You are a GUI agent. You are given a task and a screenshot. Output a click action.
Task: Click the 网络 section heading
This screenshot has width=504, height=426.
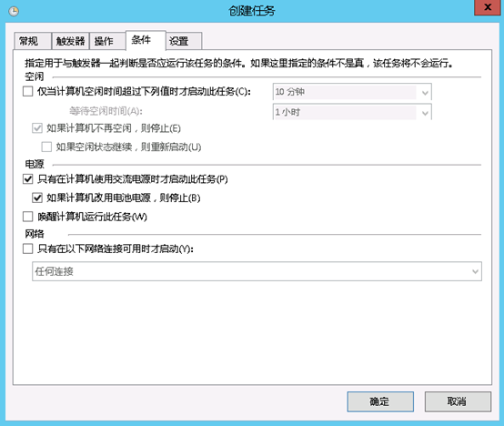coord(35,234)
